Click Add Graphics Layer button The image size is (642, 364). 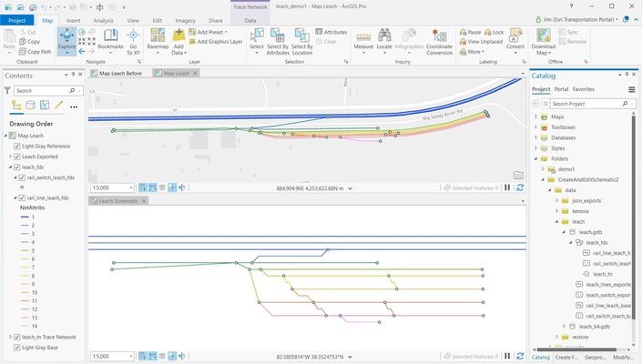click(216, 42)
